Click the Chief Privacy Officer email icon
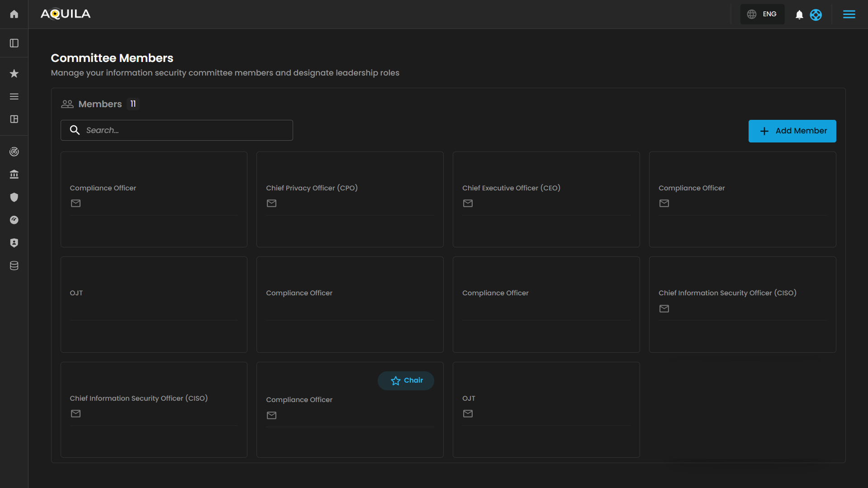This screenshot has width=868, height=488. (x=271, y=204)
